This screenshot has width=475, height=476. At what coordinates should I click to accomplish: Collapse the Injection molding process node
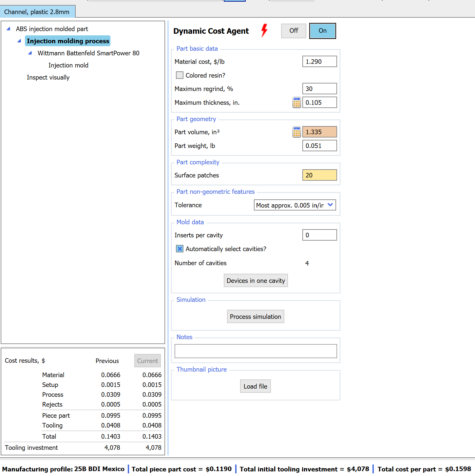[x=19, y=41]
